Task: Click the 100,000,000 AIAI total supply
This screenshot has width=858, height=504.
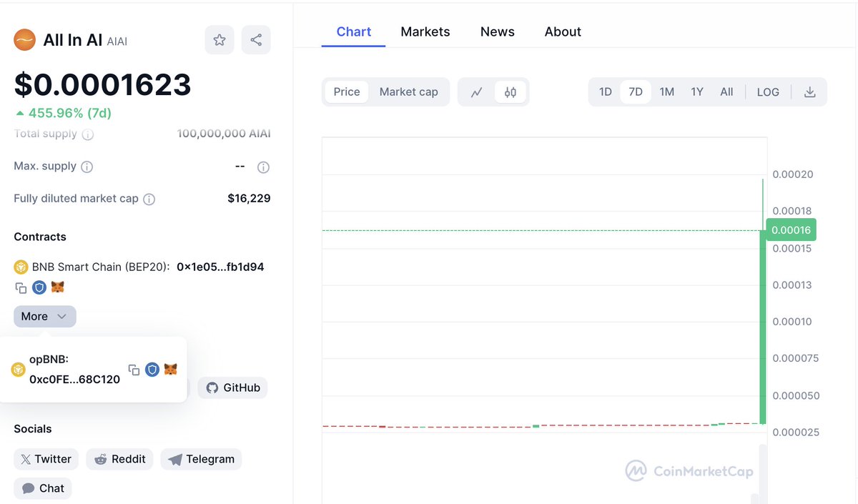Action: [x=224, y=134]
